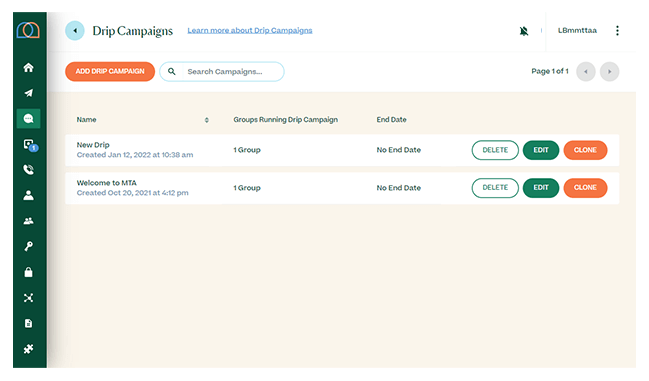Focus the Search Campaigns input field
The width and height of the screenshot is (649, 381).
click(222, 72)
